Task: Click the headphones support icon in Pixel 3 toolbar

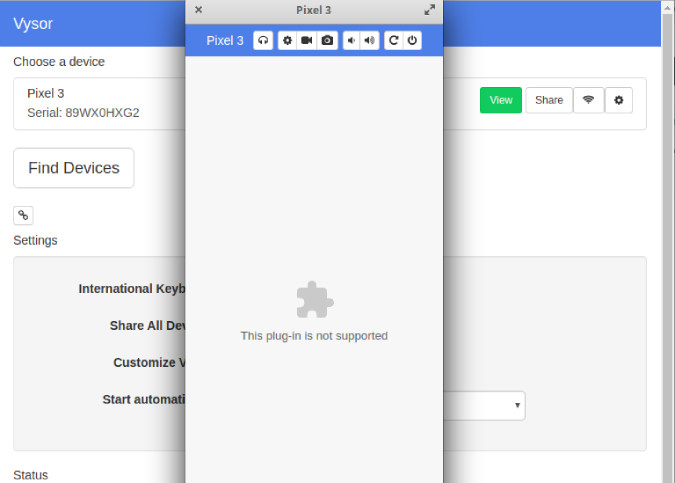Action: [263, 40]
